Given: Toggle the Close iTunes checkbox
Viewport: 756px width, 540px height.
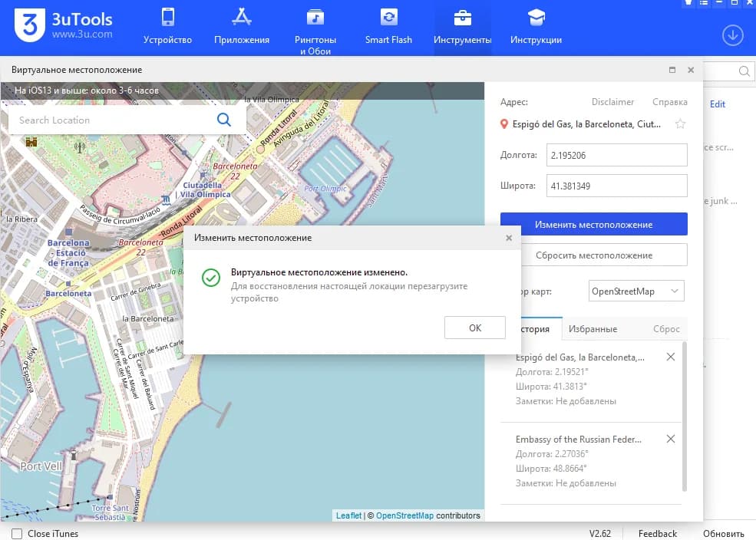Looking at the screenshot, I should tap(17, 533).
